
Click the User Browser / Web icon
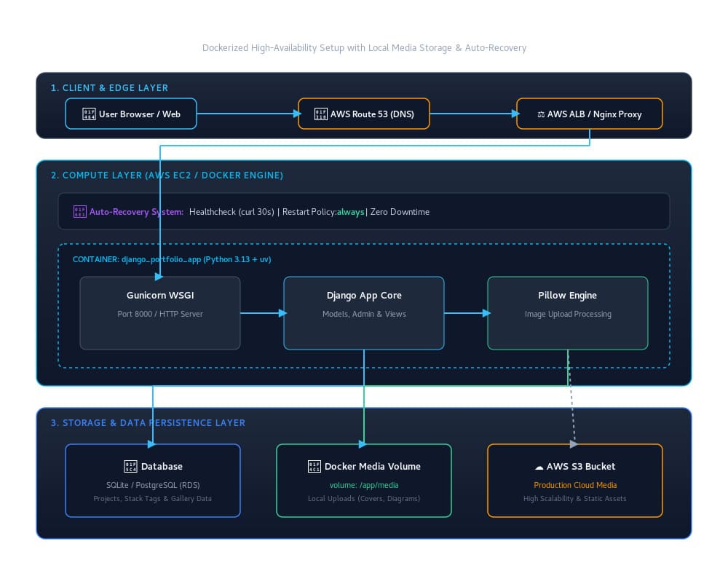[89, 114]
